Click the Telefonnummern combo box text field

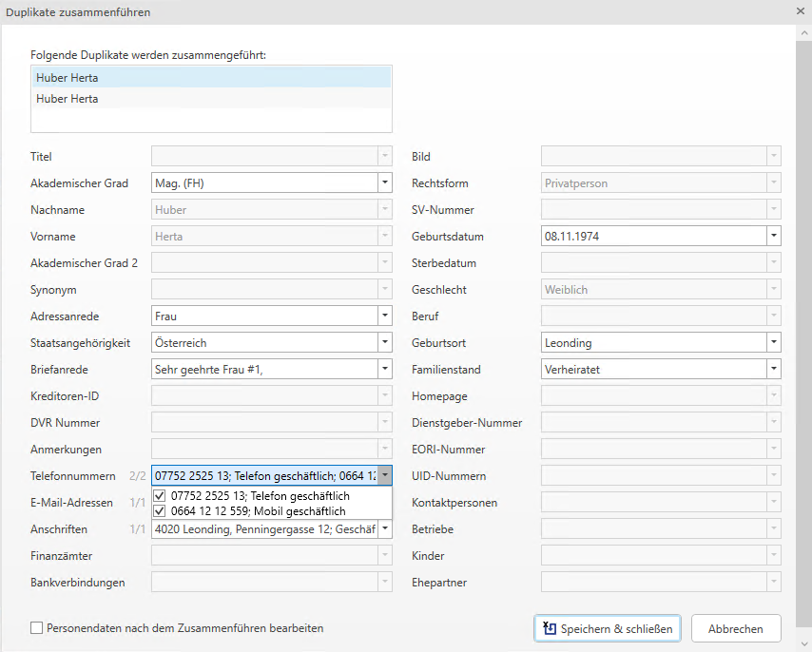point(264,476)
